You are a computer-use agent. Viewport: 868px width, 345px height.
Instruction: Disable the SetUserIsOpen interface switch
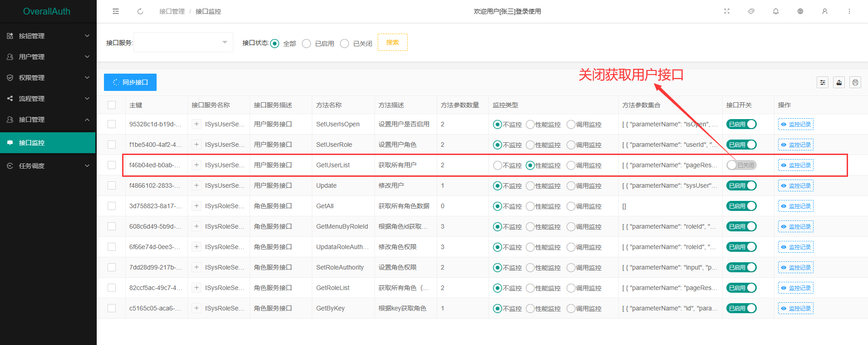(741, 124)
